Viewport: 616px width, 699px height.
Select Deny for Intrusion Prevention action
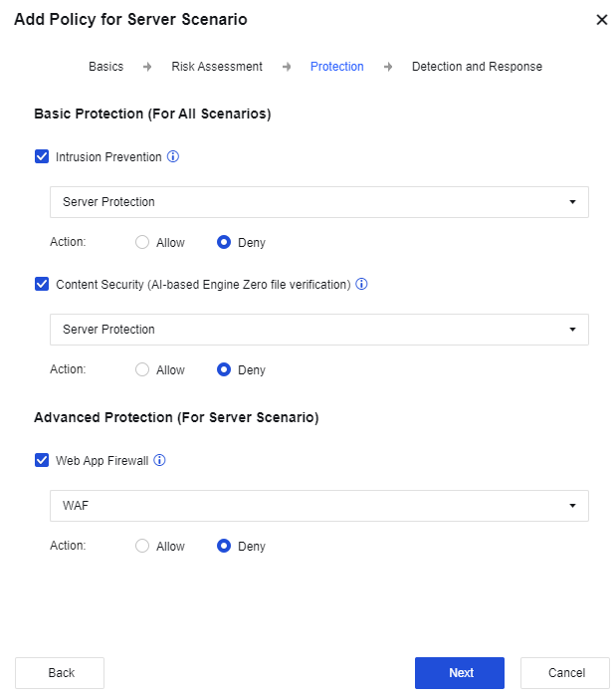point(224,242)
